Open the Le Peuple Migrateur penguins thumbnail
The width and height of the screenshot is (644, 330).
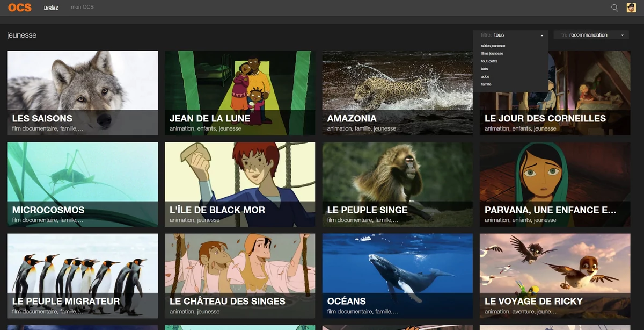pos(82,276)
